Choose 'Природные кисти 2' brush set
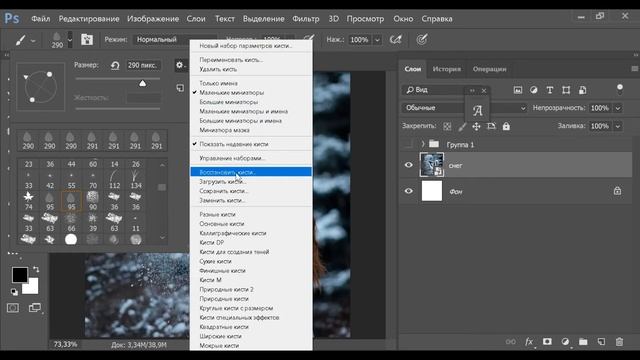640x360 pixels. click(x=251, y=289)
